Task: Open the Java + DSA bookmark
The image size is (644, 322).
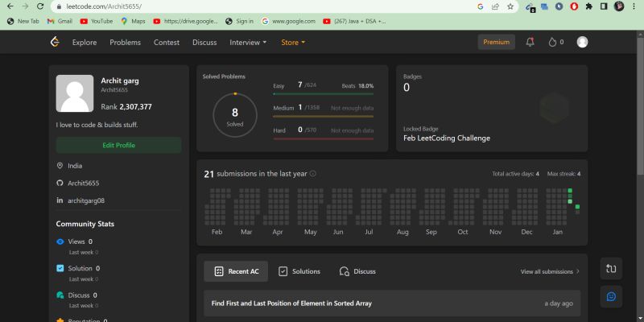Action: tap(354, 21)
